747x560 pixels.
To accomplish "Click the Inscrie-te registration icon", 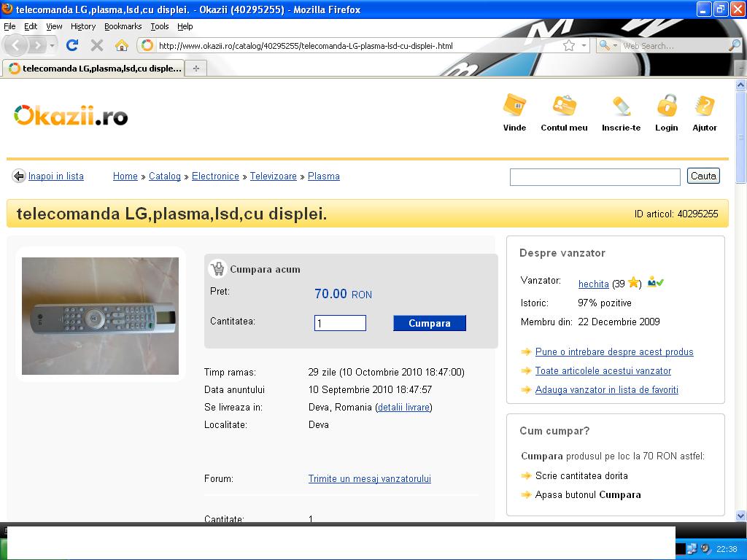I will 621,106.
